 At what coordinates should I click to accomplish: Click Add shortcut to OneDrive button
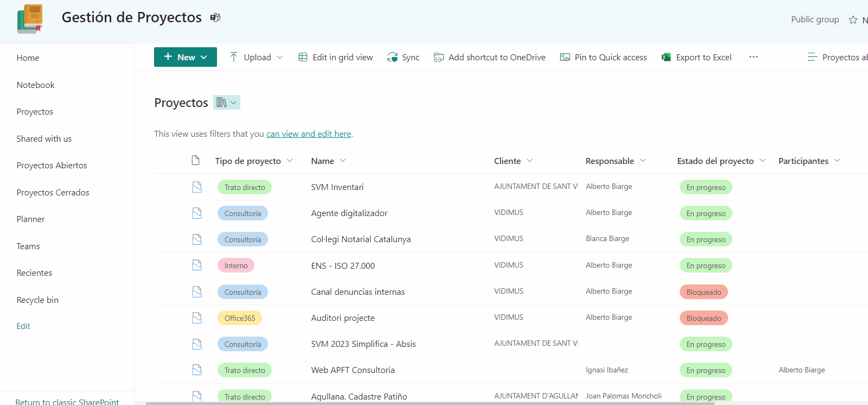pyautogui.click(x=490, y=57)
